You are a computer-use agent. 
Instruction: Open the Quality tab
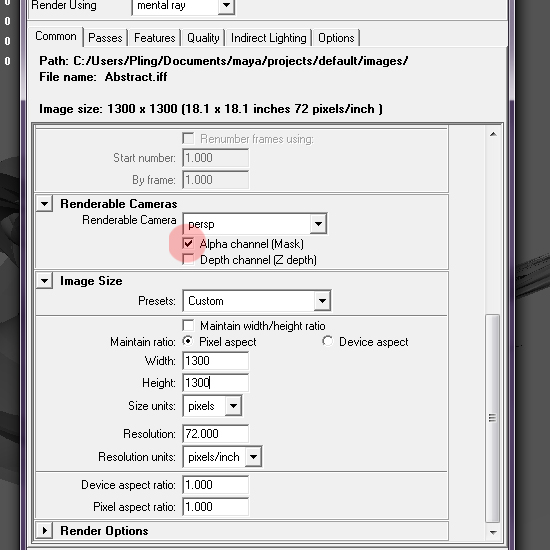click(203, 38)
